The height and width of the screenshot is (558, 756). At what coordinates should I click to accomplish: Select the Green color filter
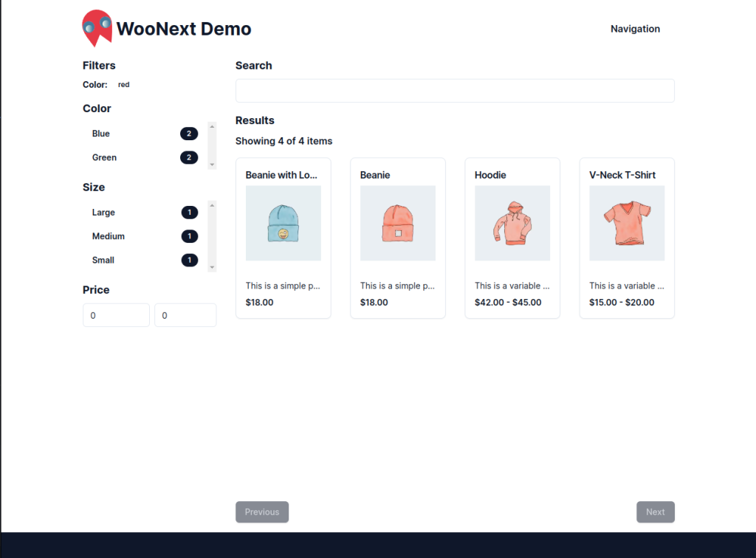(x=104, y=157)
